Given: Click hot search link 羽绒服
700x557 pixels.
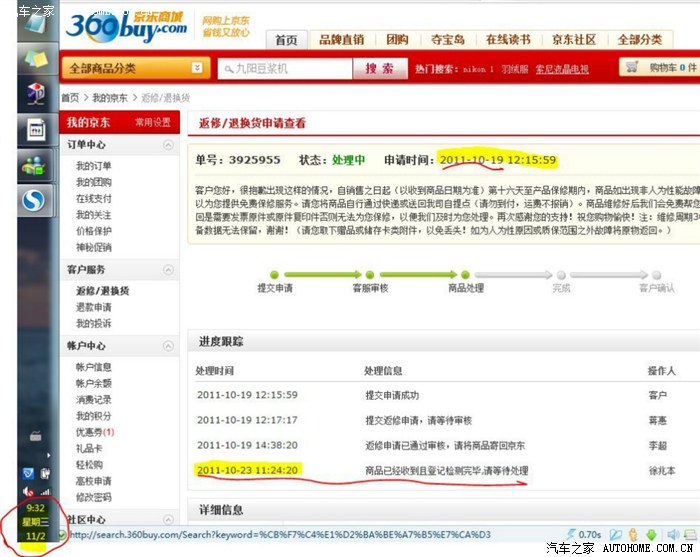Looking at the screenshot, I should [x=514, y=69].
